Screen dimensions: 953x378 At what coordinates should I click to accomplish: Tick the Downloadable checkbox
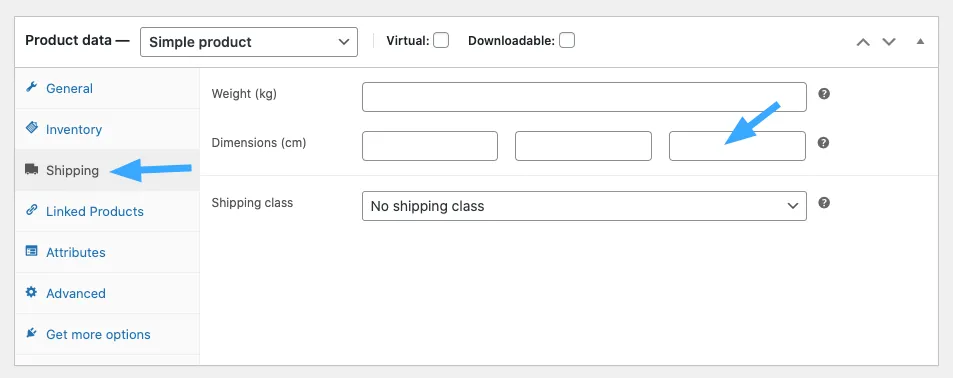click(x=567, y=41)
